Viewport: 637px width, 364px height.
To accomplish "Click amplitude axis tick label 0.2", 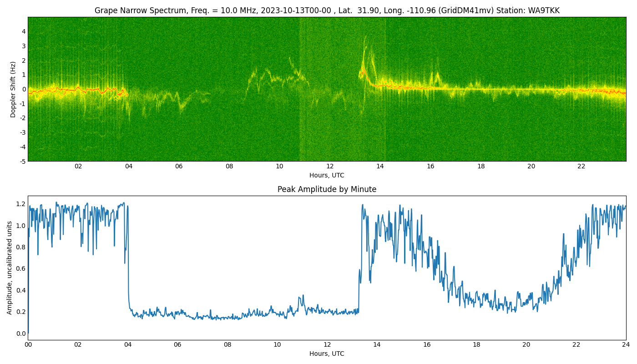I will (x=21, y=312).
